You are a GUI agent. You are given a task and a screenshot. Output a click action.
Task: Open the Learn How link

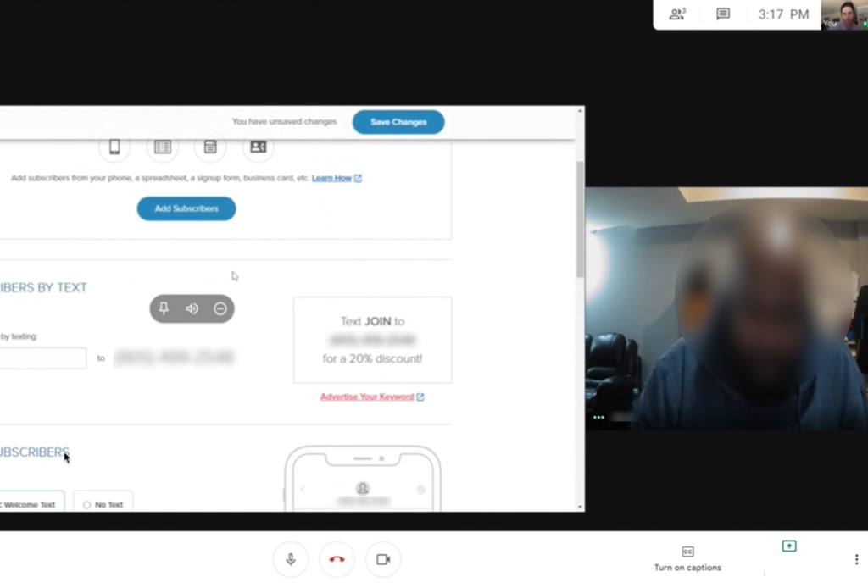[x=332, y=178]
